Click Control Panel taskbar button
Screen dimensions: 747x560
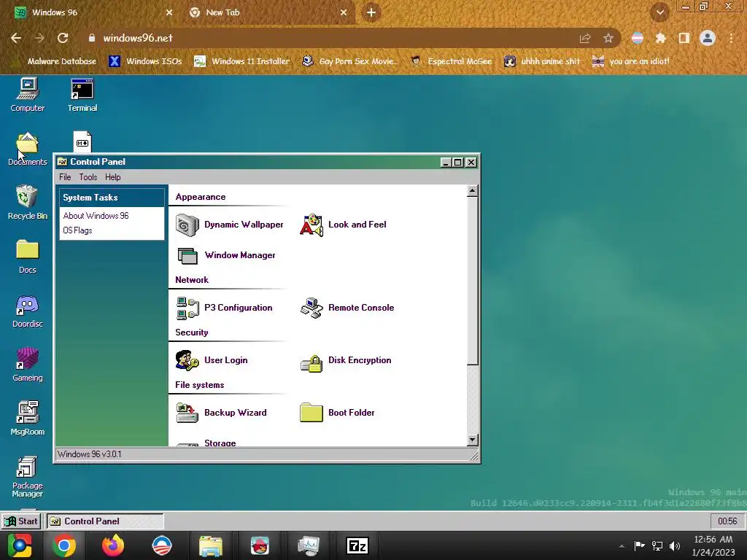click(x=105, y=521)
